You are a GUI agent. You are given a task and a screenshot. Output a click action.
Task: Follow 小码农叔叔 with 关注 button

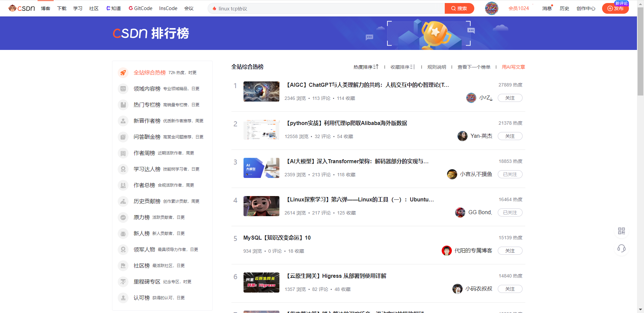[x=510, y=289]
